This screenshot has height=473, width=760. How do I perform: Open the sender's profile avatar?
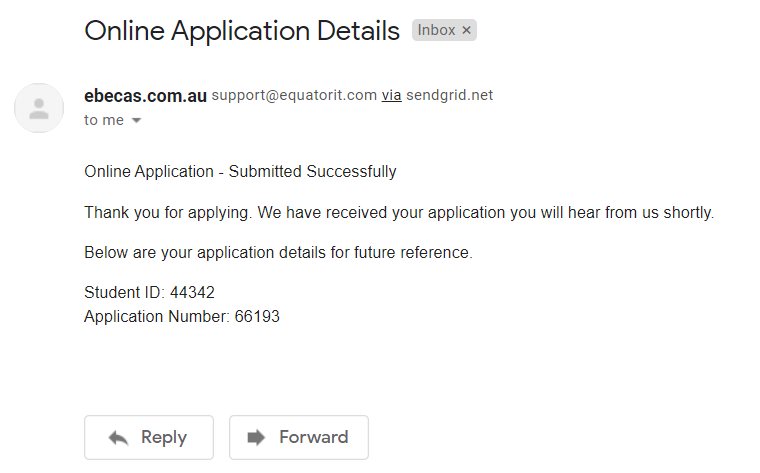(39, 108)
